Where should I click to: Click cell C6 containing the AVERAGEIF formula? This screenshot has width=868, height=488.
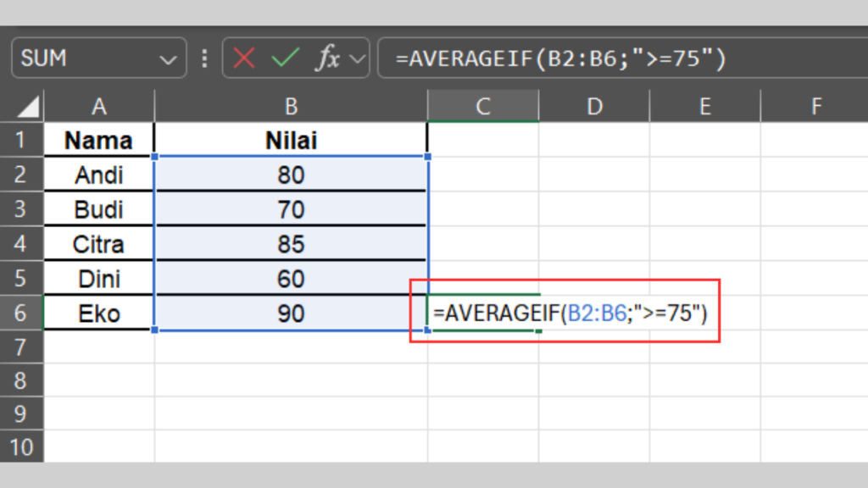[482, 313]
